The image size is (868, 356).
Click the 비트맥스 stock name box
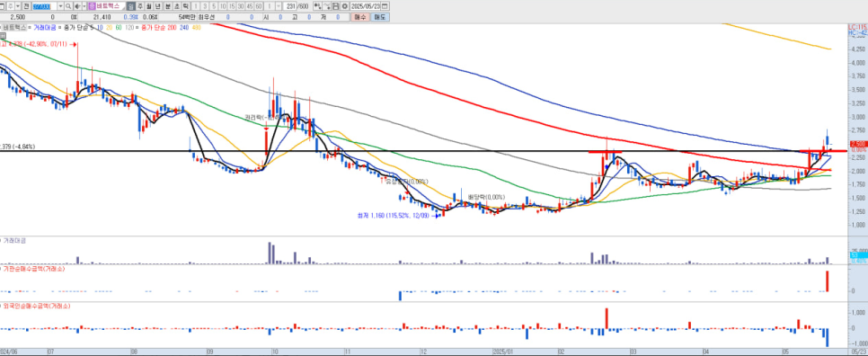tap(111, 6)
